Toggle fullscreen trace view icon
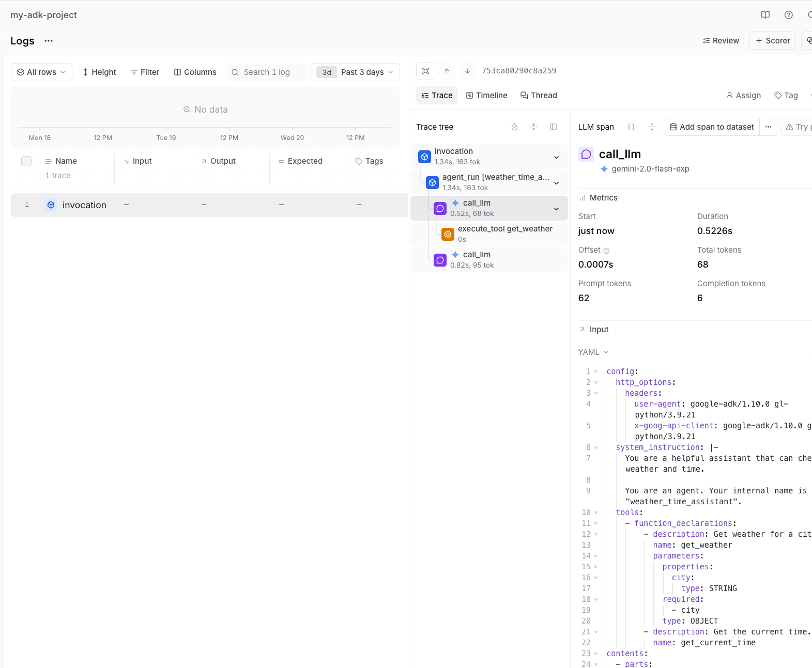The width and height of the screenshot is (812, 668). tap(425, 71)
